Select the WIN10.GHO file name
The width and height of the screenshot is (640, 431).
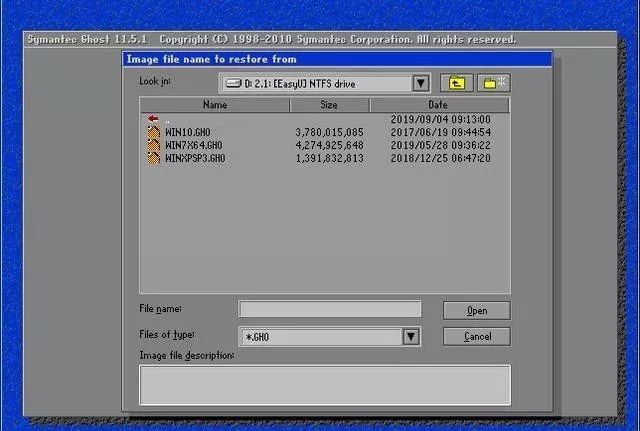click(188, 132)
